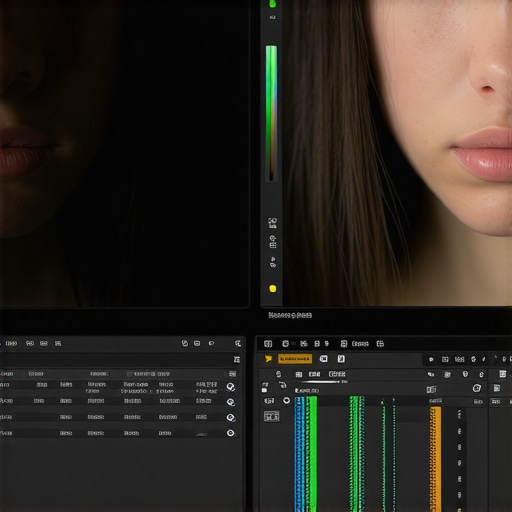Image resolution: width=512 pixels, height=512 pixels.
Task: Select the blue clip on the timeline
Action: coord(300,454)
